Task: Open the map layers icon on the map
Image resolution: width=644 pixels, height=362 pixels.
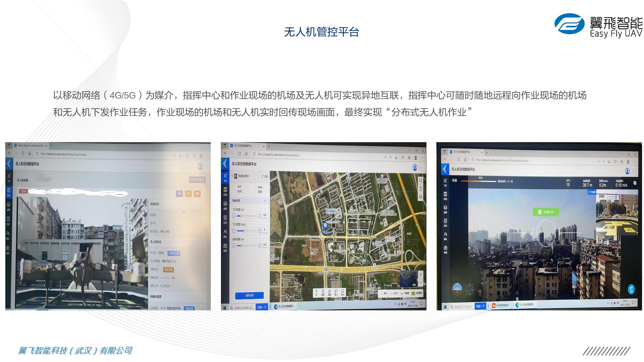Action: (421, 197)
